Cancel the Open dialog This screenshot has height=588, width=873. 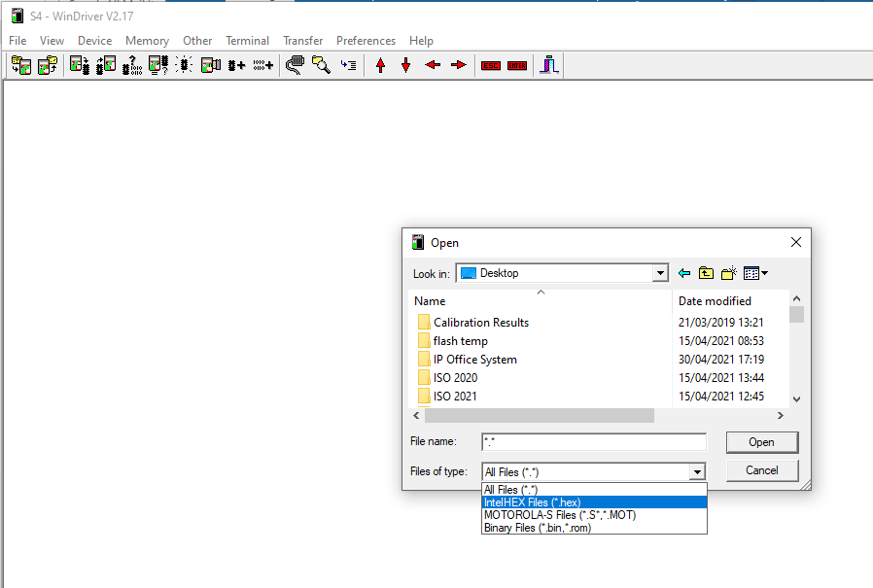[x=761, y=470]
